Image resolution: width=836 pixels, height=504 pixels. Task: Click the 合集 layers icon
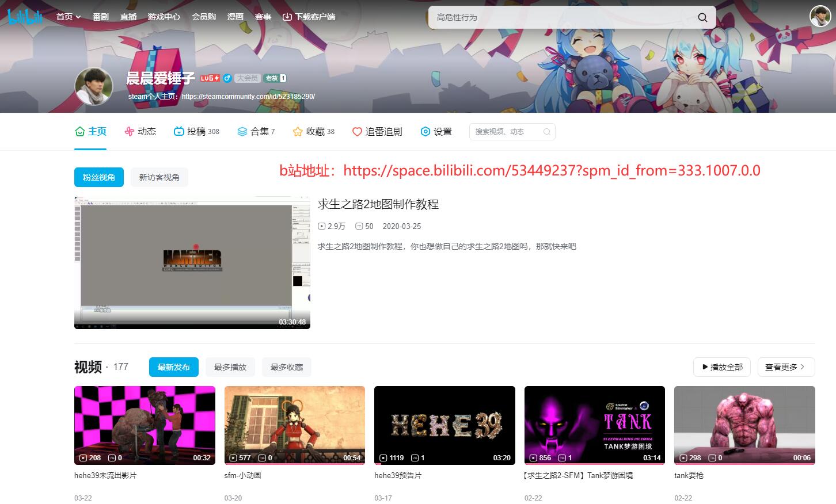pos(242,132)
